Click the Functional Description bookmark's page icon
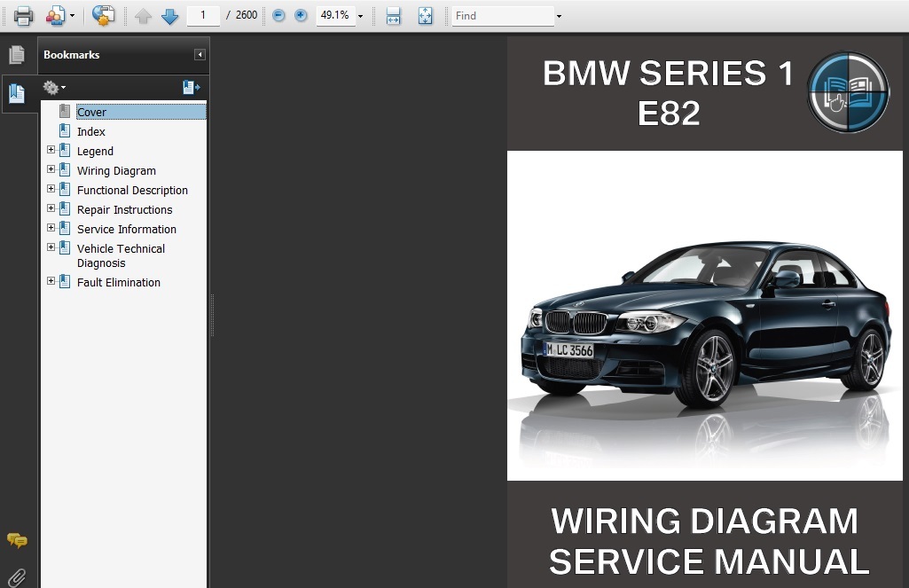This screenshot has height=588, width=909. point(65,189)
